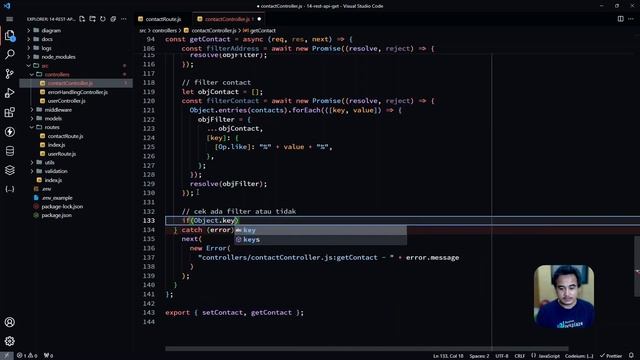
Task: Click CRLF end-of-line selector
Action: pos(520,356)
